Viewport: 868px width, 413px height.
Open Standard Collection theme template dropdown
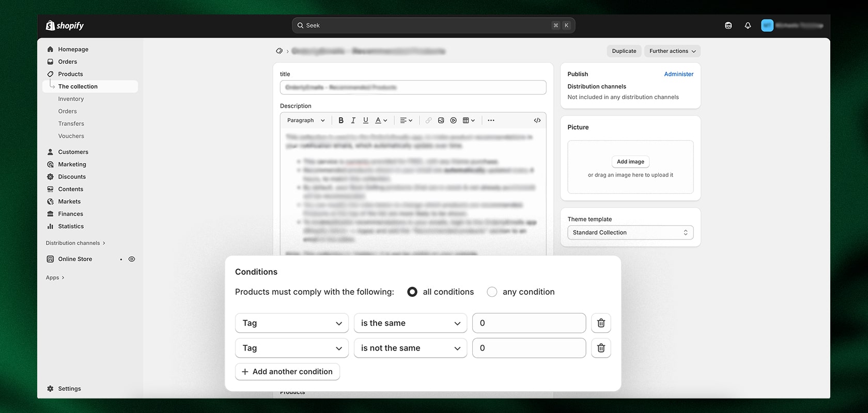(x=630, y=233)
